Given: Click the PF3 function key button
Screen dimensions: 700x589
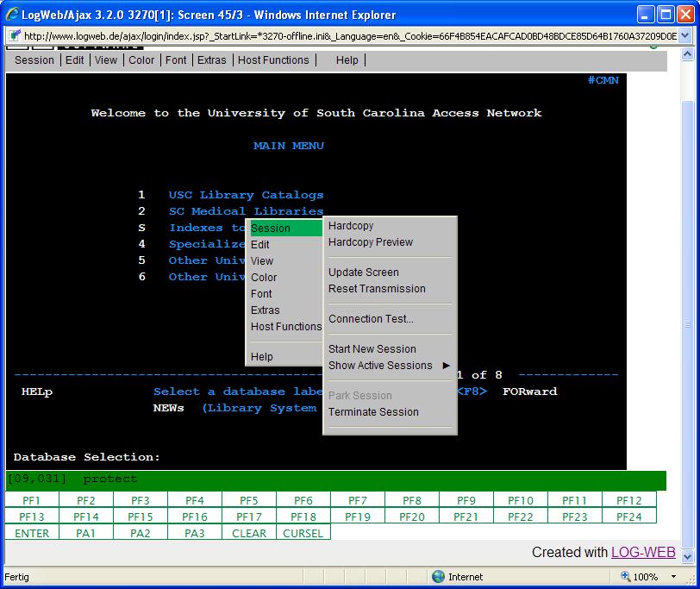Looking at the screenshot, I should (x=141, y=500).
